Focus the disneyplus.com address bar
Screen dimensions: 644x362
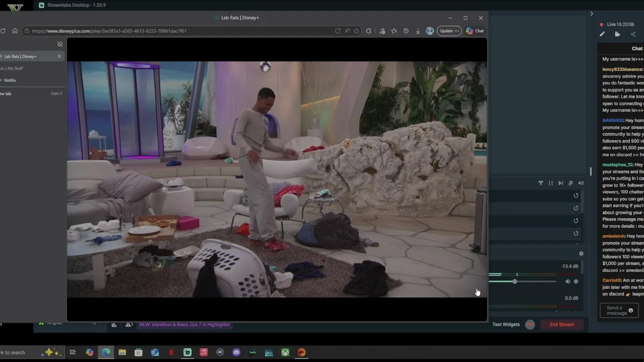(191, 31)
